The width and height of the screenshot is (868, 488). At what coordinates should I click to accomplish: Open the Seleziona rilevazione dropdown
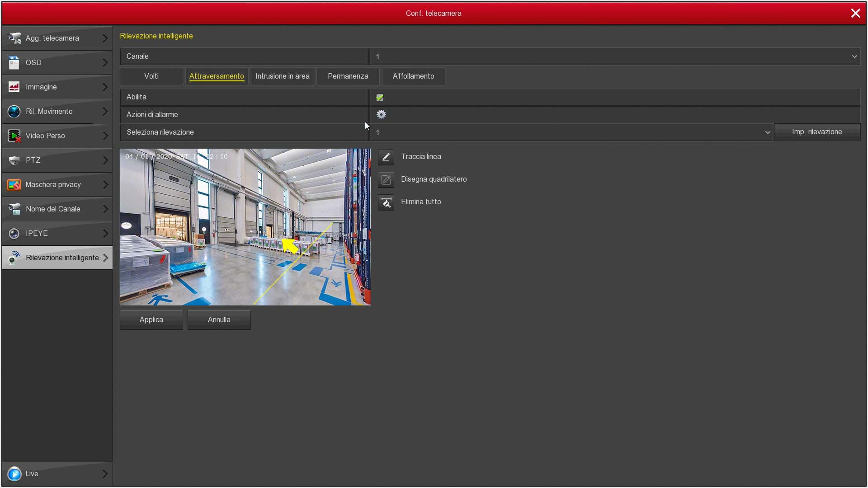pyautogui.click(x=767, y=132)
